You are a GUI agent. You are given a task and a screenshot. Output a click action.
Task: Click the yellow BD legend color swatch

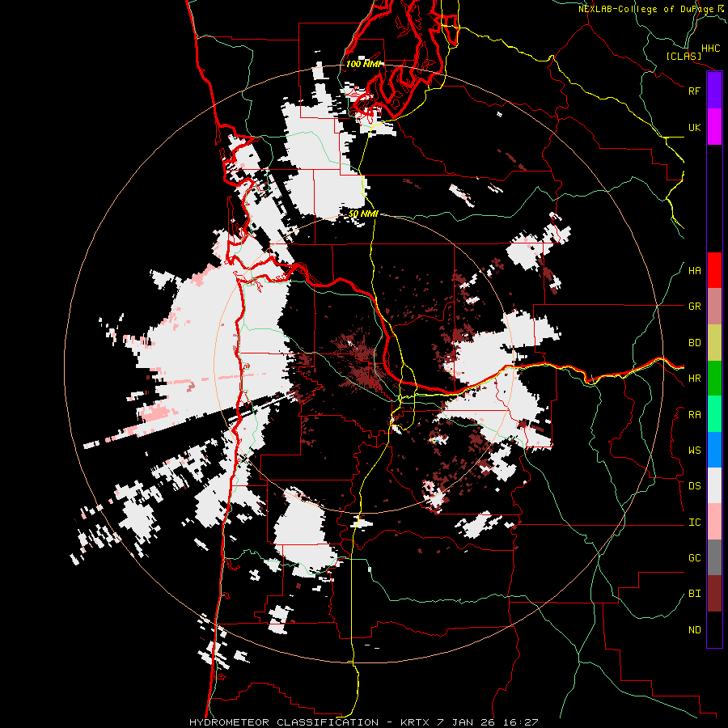(714, 343)
